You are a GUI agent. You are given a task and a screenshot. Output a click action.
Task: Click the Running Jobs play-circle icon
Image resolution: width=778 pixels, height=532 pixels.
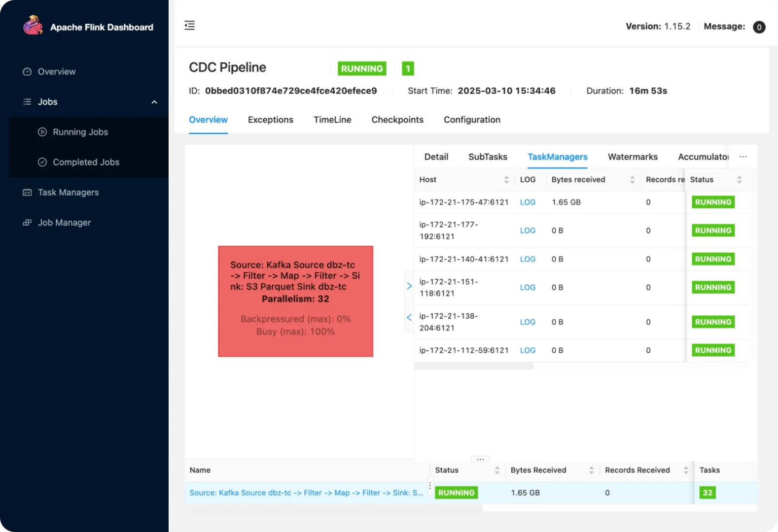[x=42, y=132]
